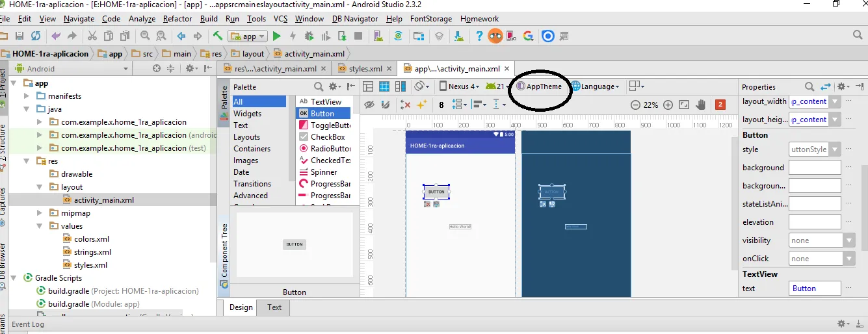Open the Build menu
Image resolution: width=868 pixels, height=334 pixels.
[x=209, y=19]
